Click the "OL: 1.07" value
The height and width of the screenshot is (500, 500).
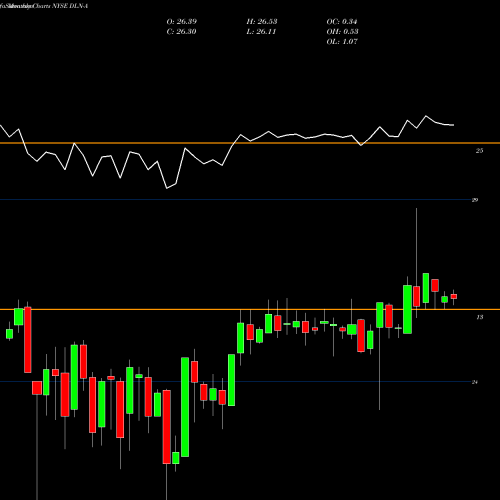(342, 42)
